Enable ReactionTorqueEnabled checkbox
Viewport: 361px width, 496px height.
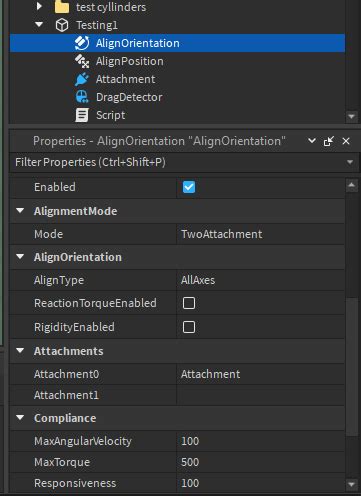[189, 303]
